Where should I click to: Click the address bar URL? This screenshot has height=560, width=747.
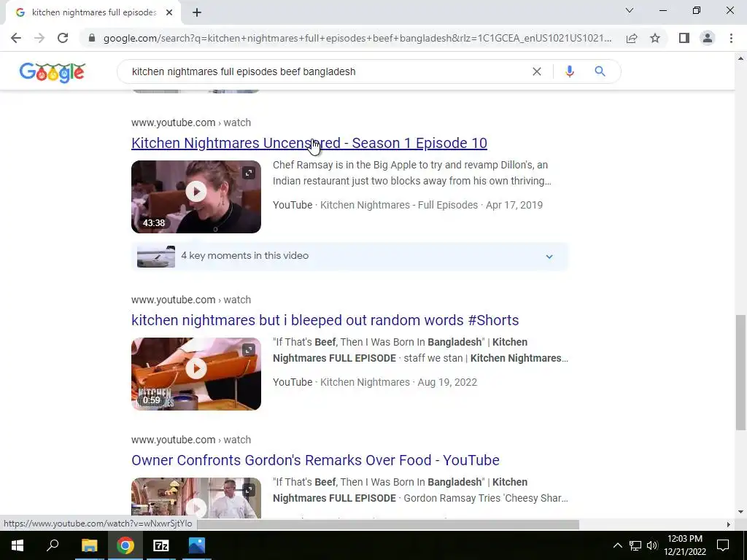coord(357,38)
